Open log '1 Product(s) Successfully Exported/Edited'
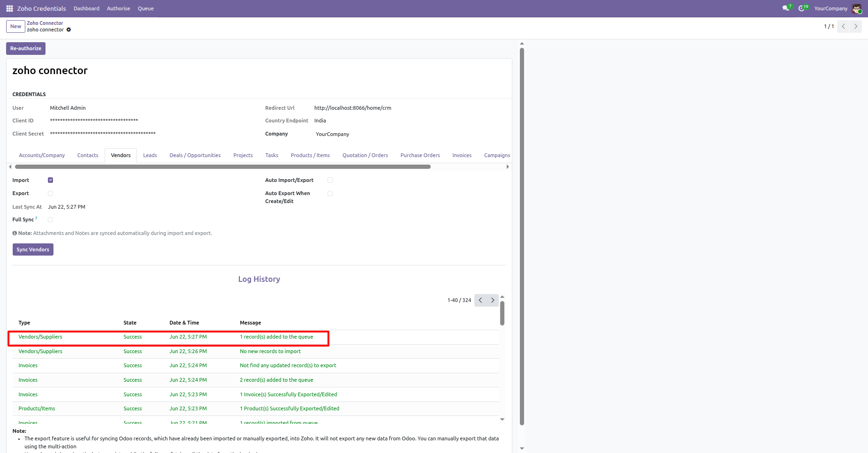Viewport: 868px width, 453px height. coord(255,408)
